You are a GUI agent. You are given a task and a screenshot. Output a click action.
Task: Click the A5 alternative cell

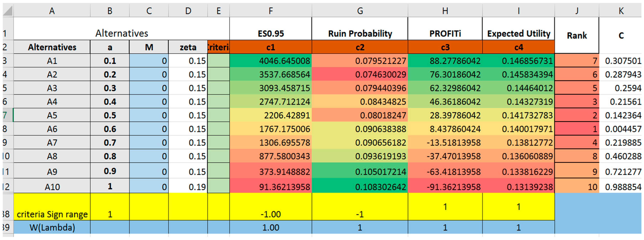(x=52, y=115)
